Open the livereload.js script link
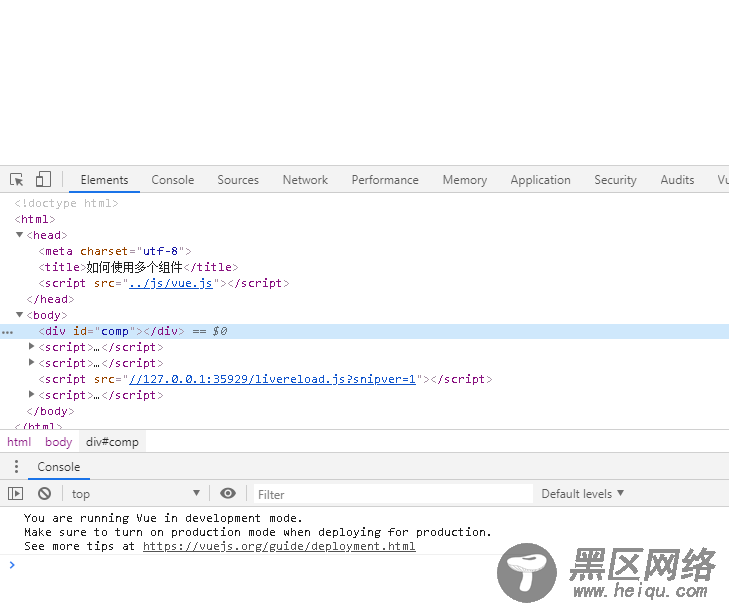Viewport: 729px width, 608px height. pos(272,379)
